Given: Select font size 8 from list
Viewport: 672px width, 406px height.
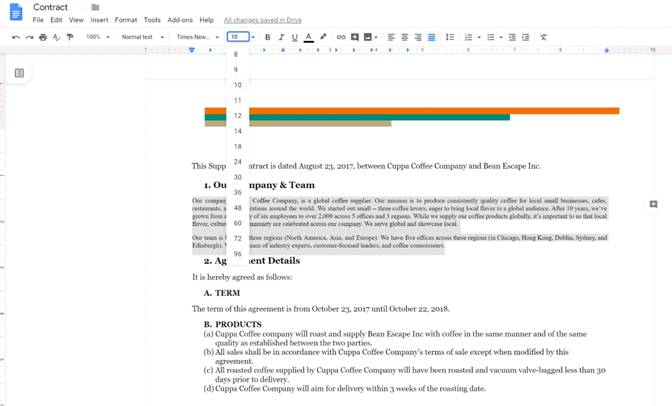Looking at the screenshot, I should click(238, 54).
